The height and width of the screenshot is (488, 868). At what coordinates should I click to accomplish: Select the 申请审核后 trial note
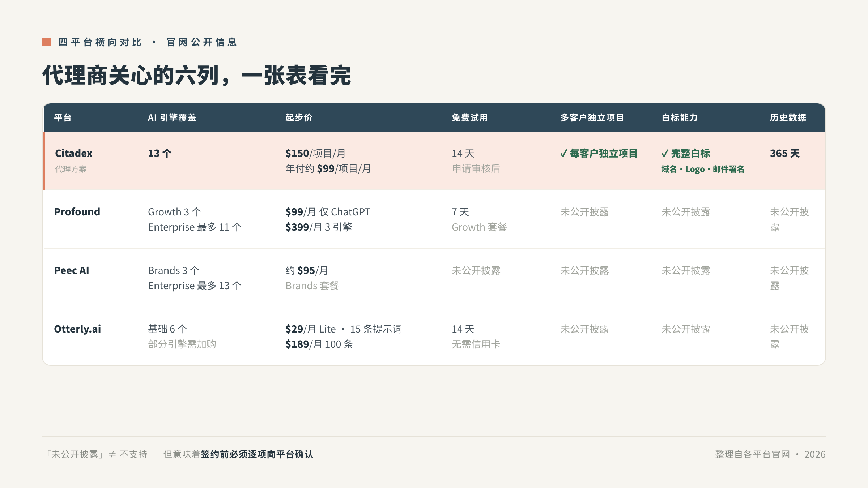476,168
